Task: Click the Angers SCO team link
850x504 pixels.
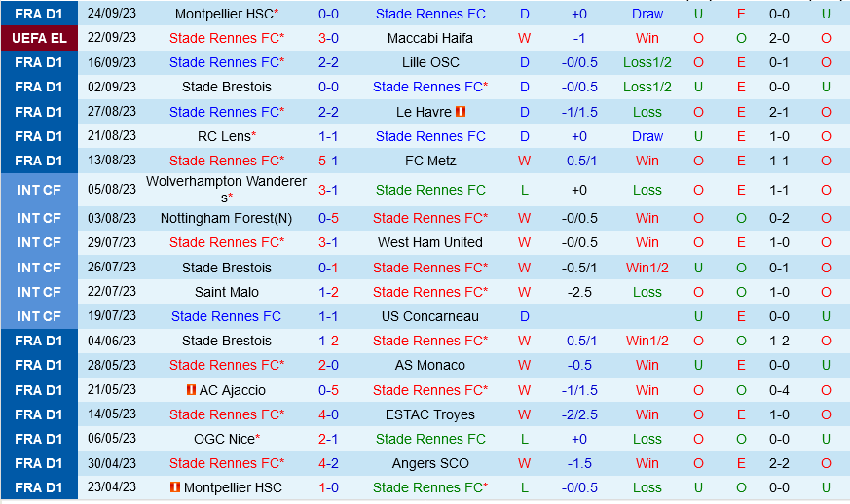Action: 429,463
